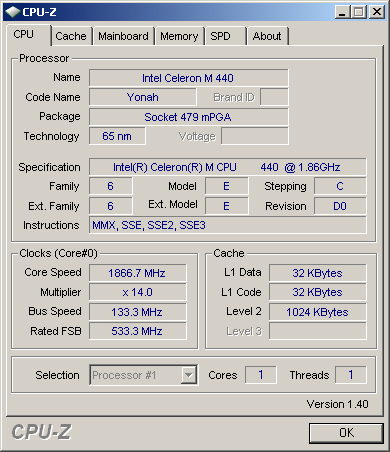Click the empty Level 3 cache field
390x452 pixels.
pos(318,331)
